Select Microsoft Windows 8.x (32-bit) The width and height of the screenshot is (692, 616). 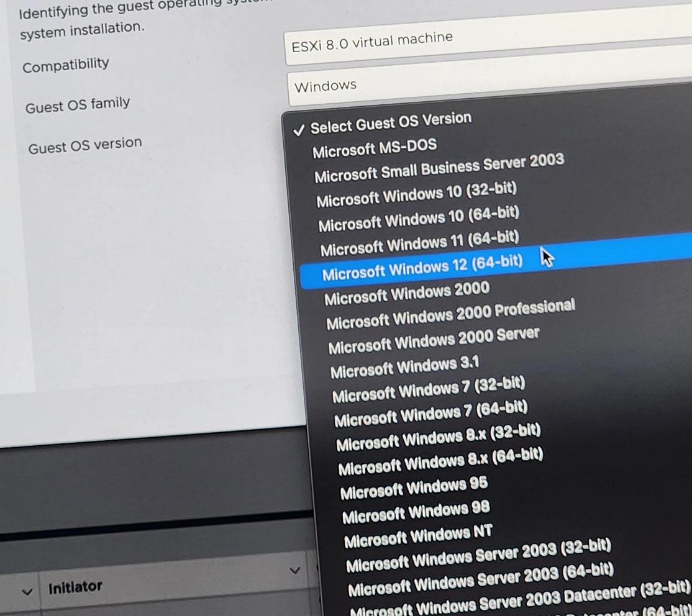click(x=438, y=438)
